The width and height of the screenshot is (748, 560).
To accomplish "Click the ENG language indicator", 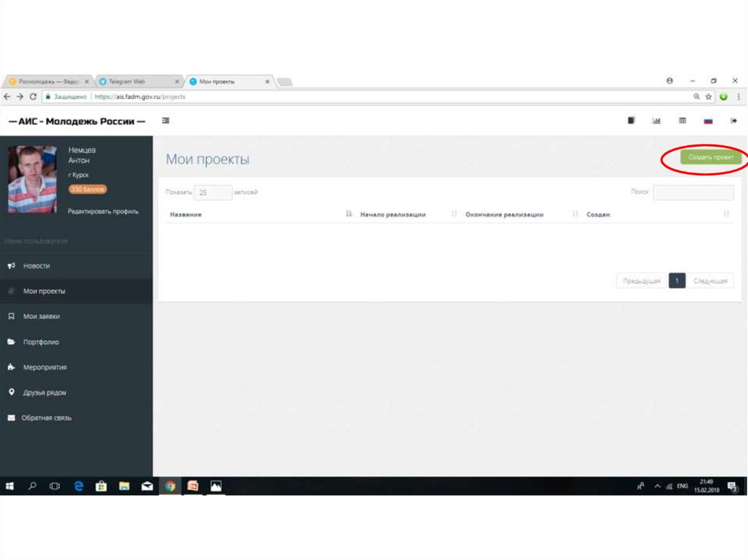I will [682, 486].
